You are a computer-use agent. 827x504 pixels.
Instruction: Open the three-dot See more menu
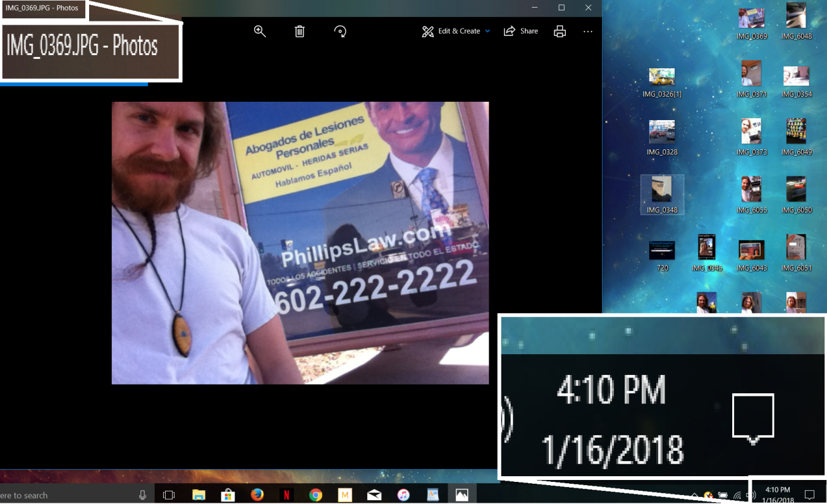[x=588, y=31]
